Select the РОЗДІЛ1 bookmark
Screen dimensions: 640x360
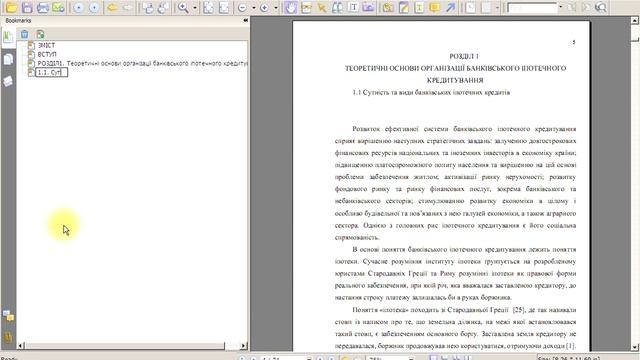[x=142, y=63]
